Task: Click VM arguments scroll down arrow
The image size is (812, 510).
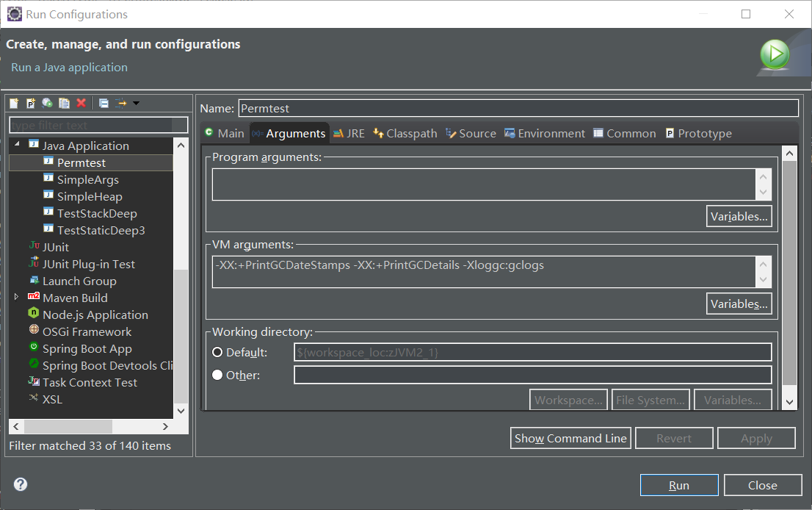Action: point(763,280)
